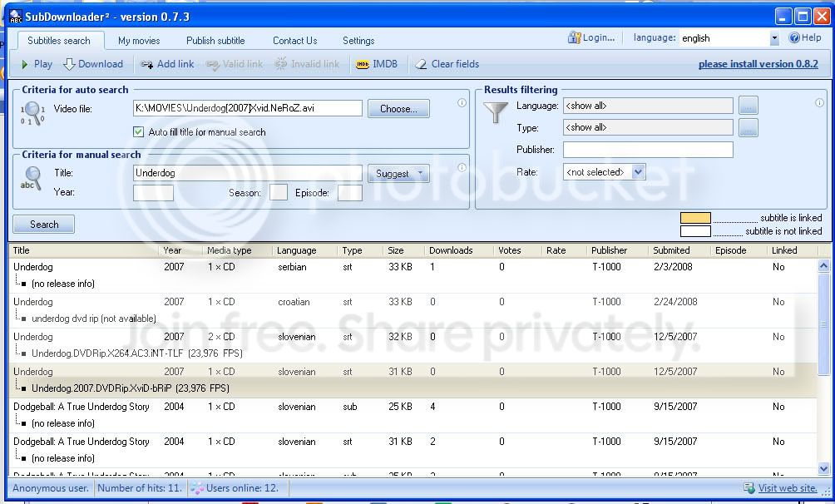
Task: Sort results by the Votes column
Action: click(517, 250)
